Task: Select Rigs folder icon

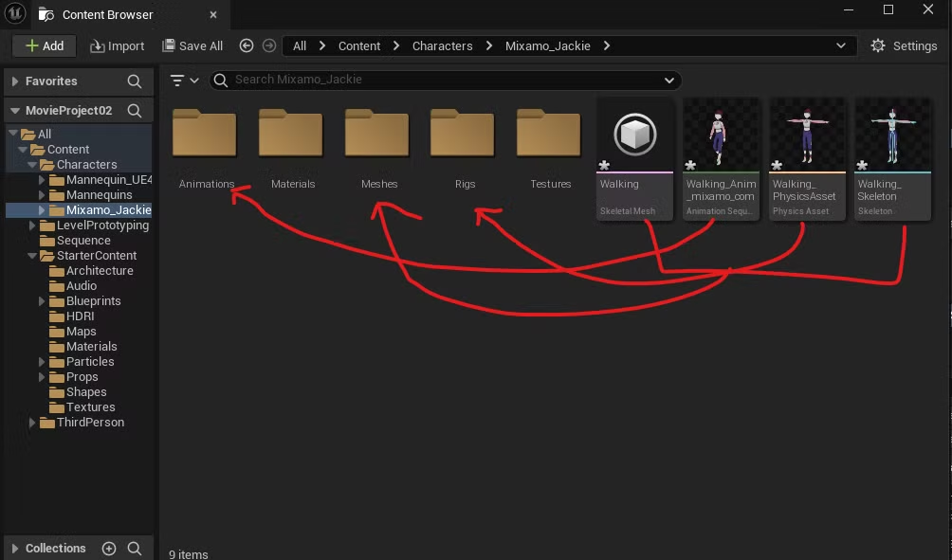Action: coord(463,133)
